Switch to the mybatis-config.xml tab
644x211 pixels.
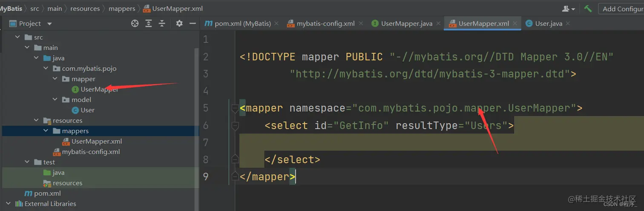pyautogui.click(x=325, y=23)
